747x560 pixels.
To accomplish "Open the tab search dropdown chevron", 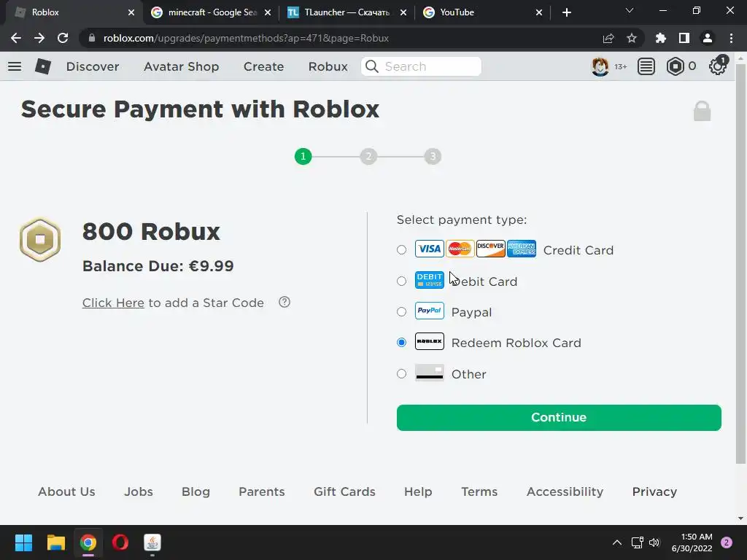I will click(x=630, y=10).
